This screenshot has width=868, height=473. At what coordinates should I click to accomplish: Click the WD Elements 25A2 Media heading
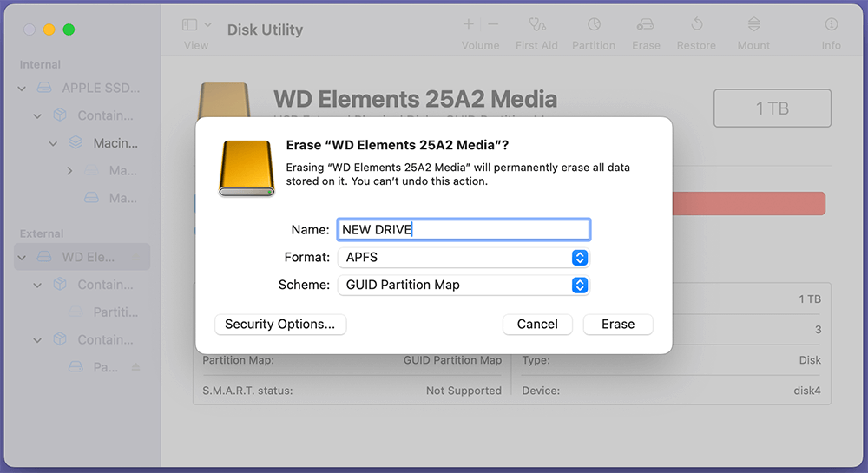(x=415, y=99)
